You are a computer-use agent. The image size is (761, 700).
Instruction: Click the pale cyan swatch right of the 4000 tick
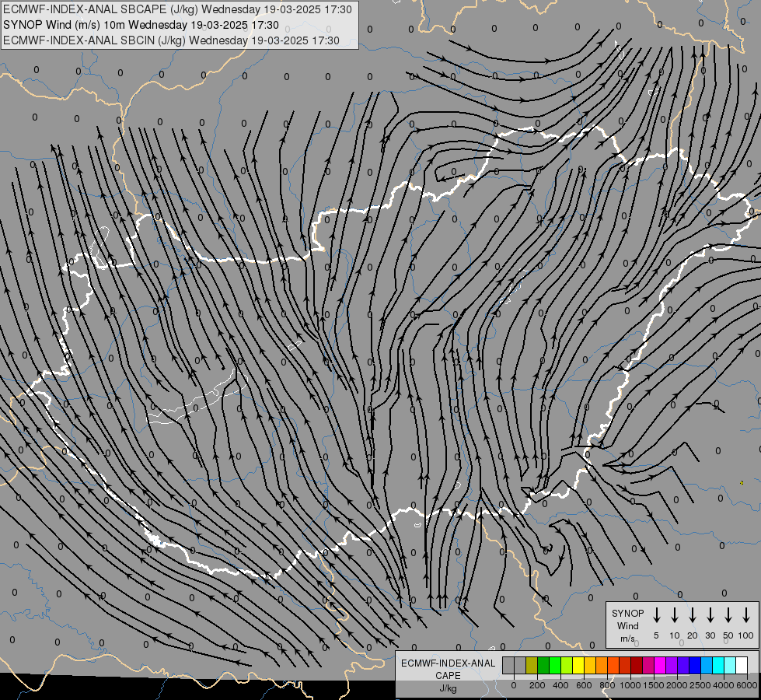tap(730, 665)
